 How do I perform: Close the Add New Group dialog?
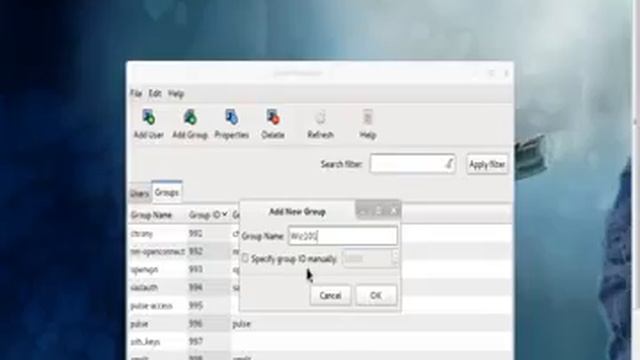pos(393,211)
